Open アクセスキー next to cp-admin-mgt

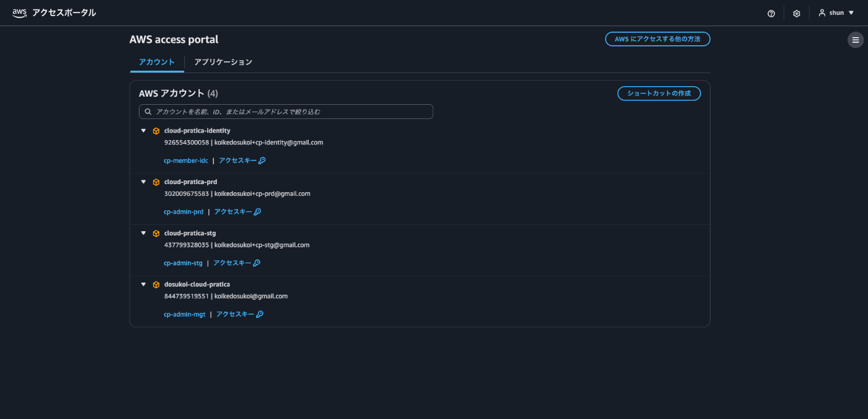pyautogui.click(x=240, y=314)
